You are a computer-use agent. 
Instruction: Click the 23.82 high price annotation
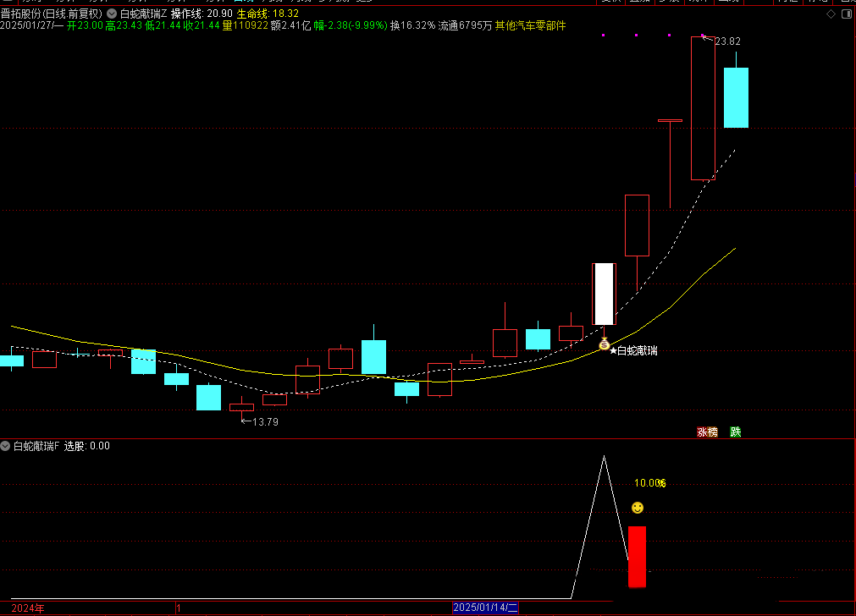[727, 41]
